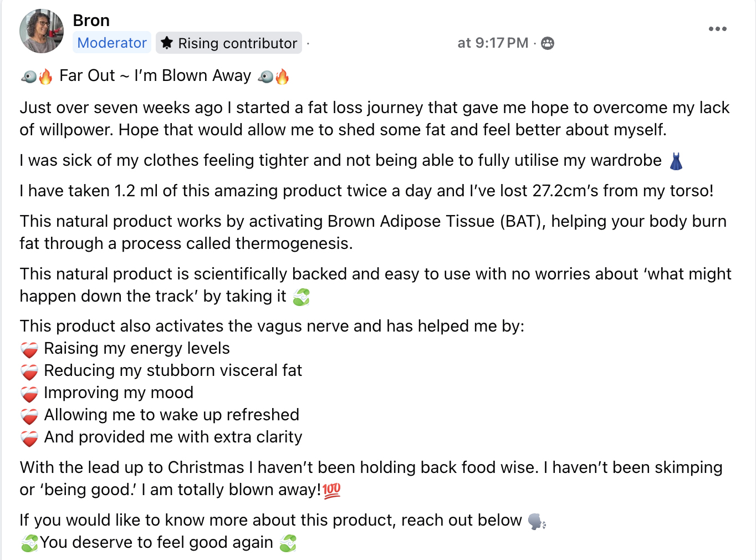Click the fire emoji before Far Out
The width and height of the screenshot is (756, 560).
[x=45, y=76]
